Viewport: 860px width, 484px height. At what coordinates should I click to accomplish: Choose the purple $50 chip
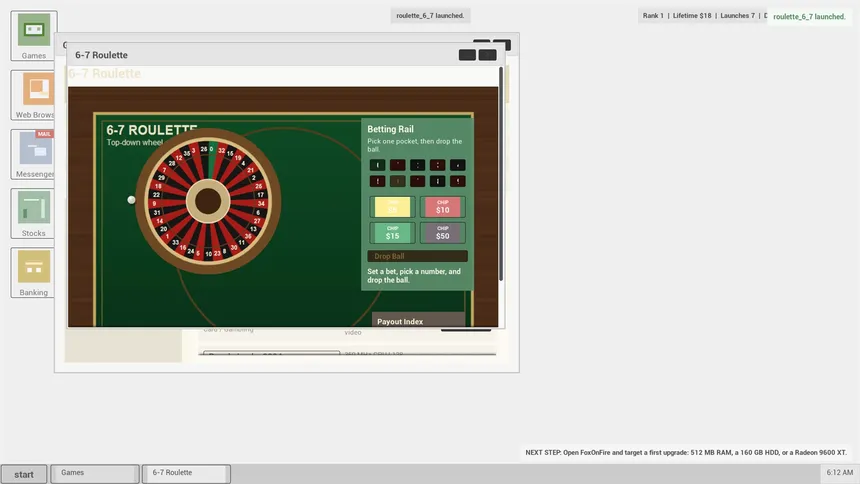[443, 233]
